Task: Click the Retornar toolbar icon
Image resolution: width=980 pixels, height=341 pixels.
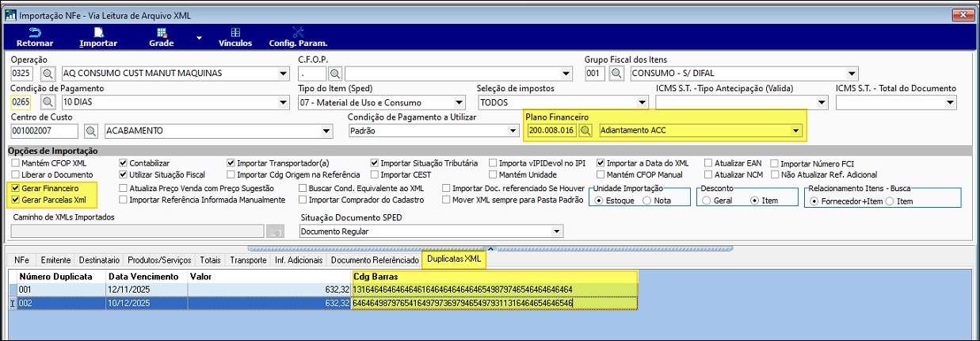Action: tap(35, 33)
